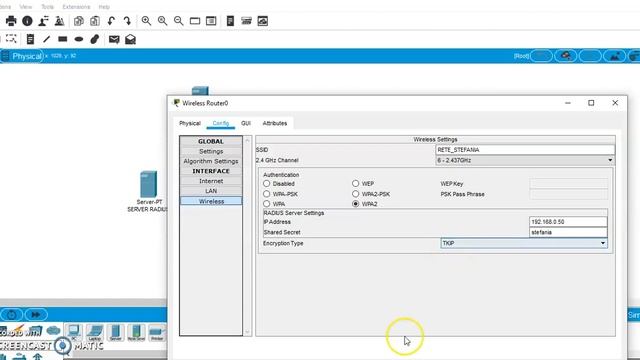The width and height of the screenshot is (640, 360).
Task: Select the Disabled authentication radio button
Action: tap(267, 184)
